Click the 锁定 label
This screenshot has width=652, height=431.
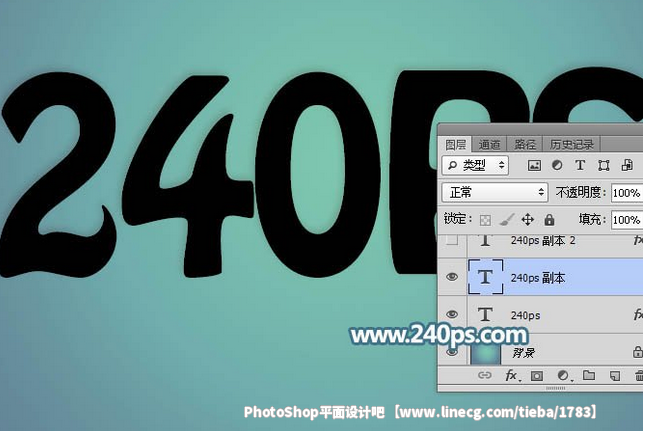pos(458,219)
